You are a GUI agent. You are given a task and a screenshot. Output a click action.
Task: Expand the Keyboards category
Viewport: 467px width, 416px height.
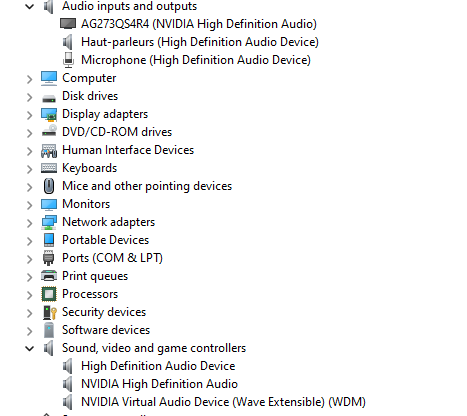30,169
